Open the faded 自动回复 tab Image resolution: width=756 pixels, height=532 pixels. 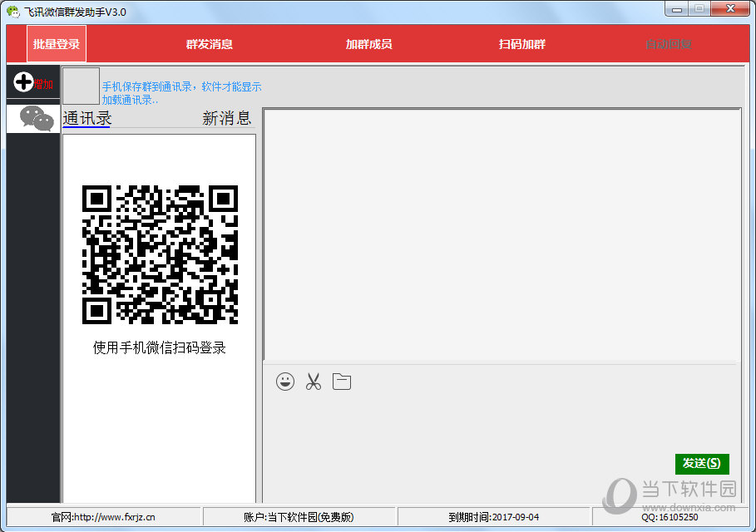click(x=668, y=44)
